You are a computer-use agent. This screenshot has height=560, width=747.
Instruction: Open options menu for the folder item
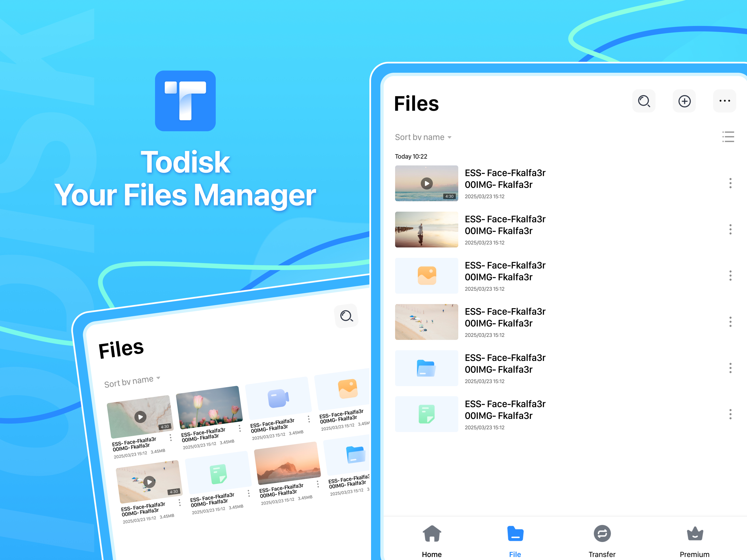click(x=730, y=368)
